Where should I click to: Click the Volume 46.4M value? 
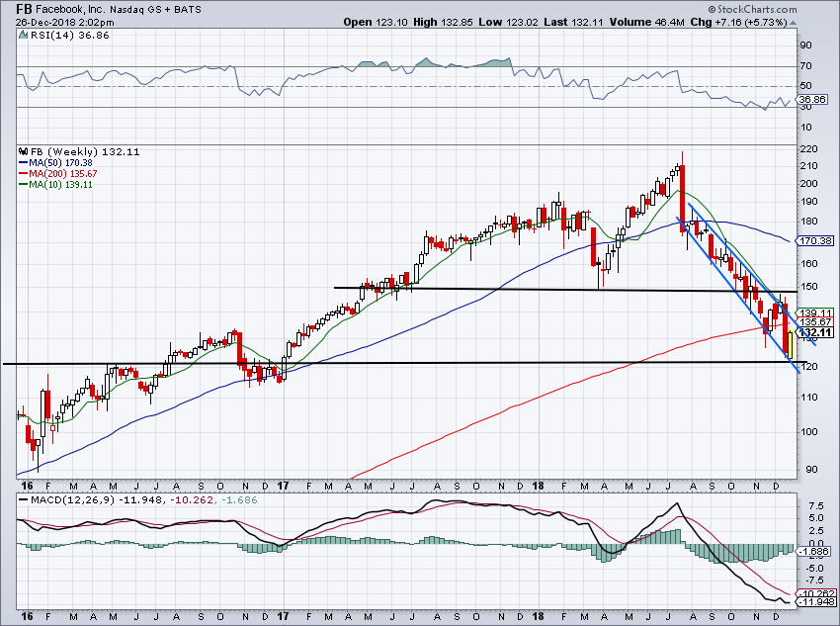(646, 23)
